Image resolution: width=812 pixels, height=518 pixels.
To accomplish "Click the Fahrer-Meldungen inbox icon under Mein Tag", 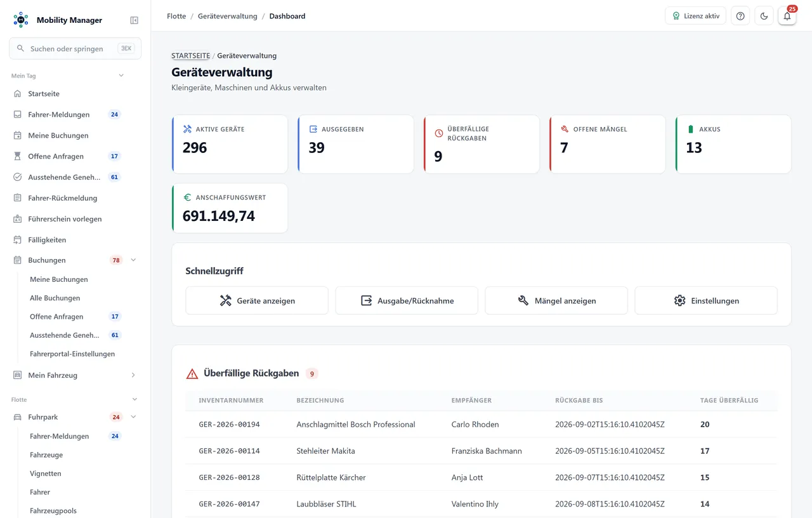I will coord(17,115).
